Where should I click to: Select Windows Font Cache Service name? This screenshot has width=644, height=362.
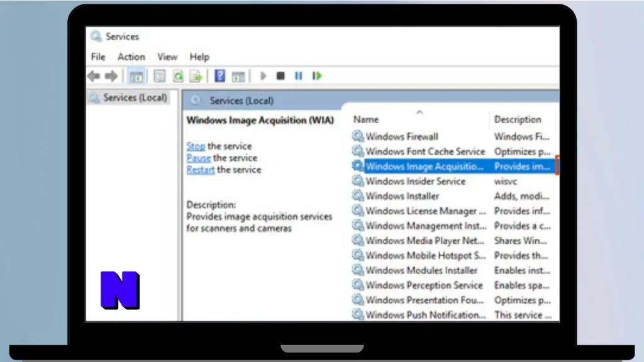click(x=426, y=151)
